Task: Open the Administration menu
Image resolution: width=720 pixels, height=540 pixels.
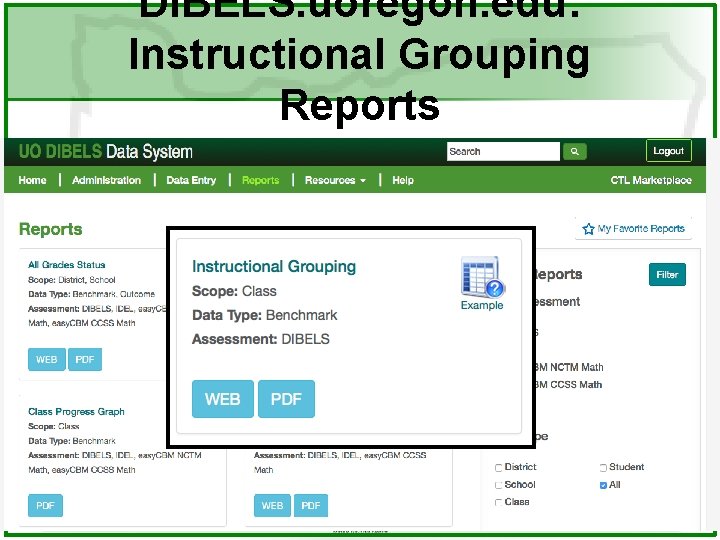Action: click(107, 180)
